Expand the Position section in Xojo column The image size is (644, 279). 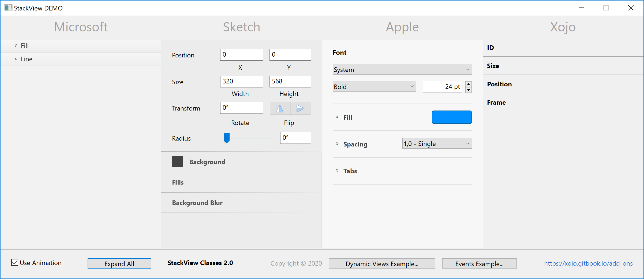(563, 84)
